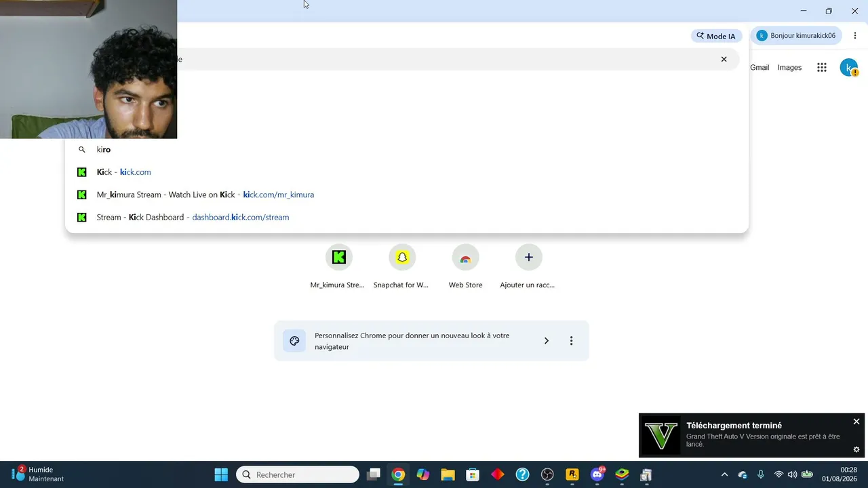Open Discord from the taskbar

pos(597,474)
